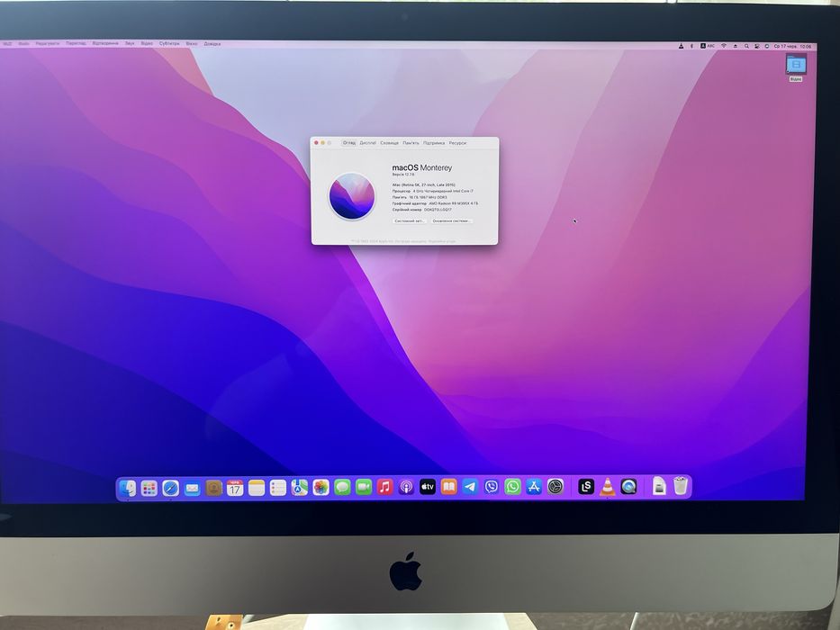
Task: Open the Звук menu
Action: [130, 43]
